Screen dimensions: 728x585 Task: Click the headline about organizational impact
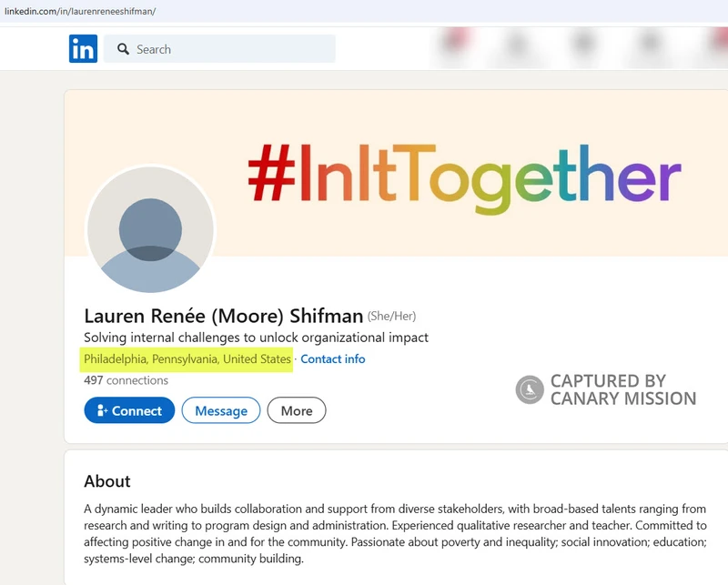tap(256, 338)
